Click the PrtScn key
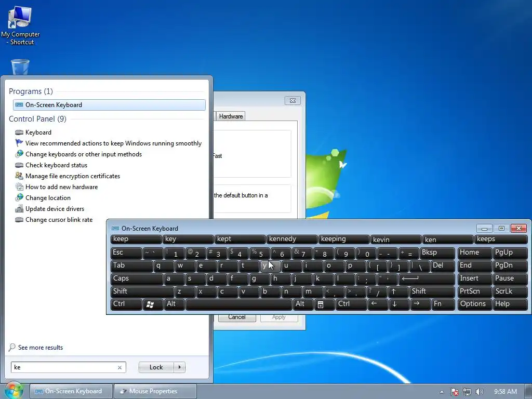Screen dimensions: 532x399 point(474,291)
